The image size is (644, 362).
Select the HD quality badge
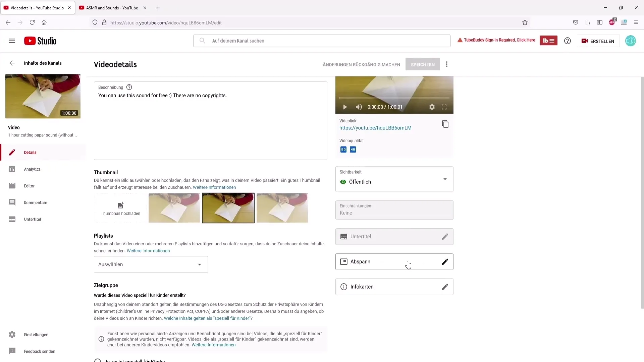click(x=353, y=149)
